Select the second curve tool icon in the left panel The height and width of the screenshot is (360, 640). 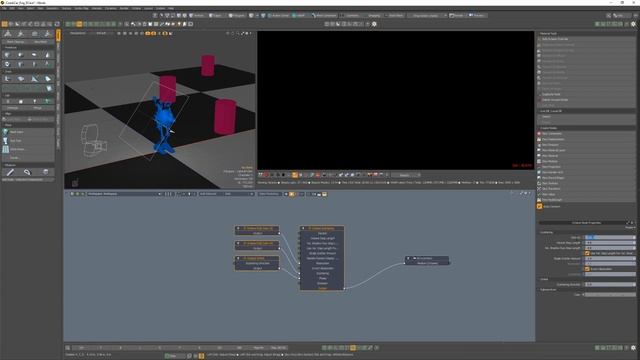point(21,78)
